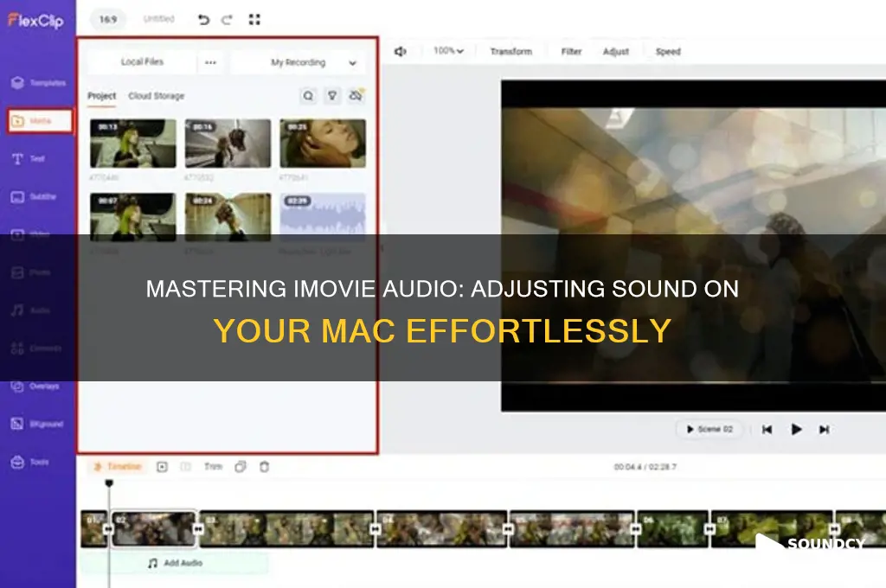886x588 pixels.
Task: Play the video preview
Action: click(x=796, y=429)
